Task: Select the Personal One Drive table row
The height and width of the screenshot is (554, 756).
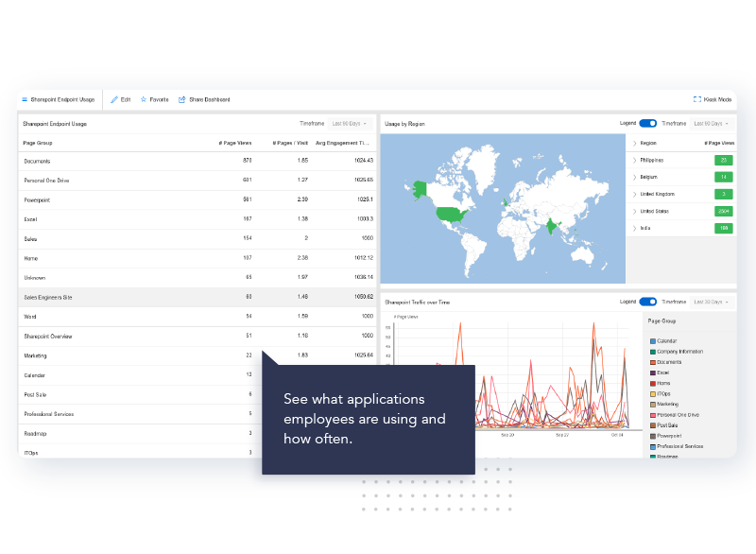Action: point(198,181)
